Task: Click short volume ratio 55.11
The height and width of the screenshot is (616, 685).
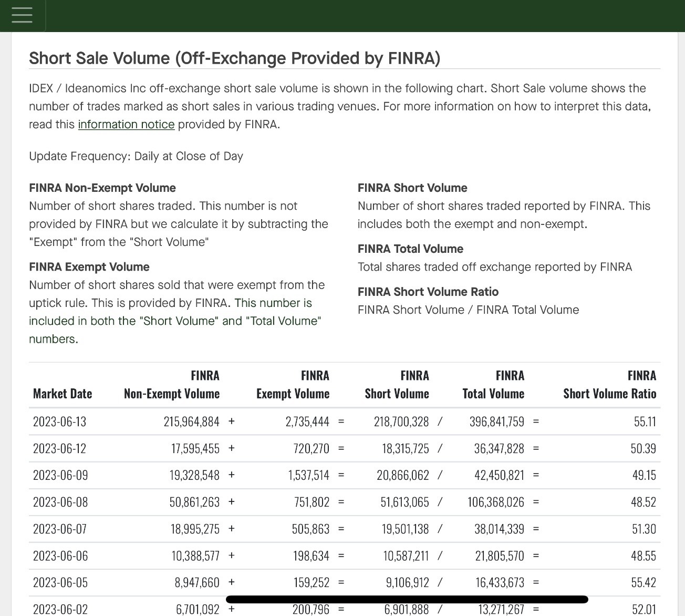Action: tap(645, 422)
